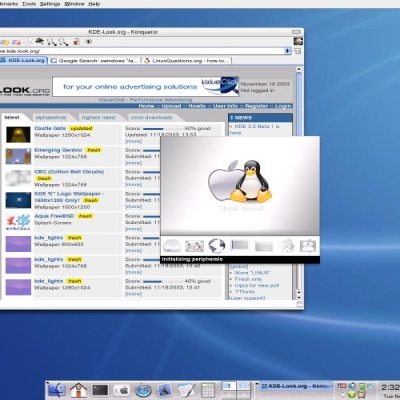
Task: Click the User Info link in the site navigation
Action: tap(225, 106)
